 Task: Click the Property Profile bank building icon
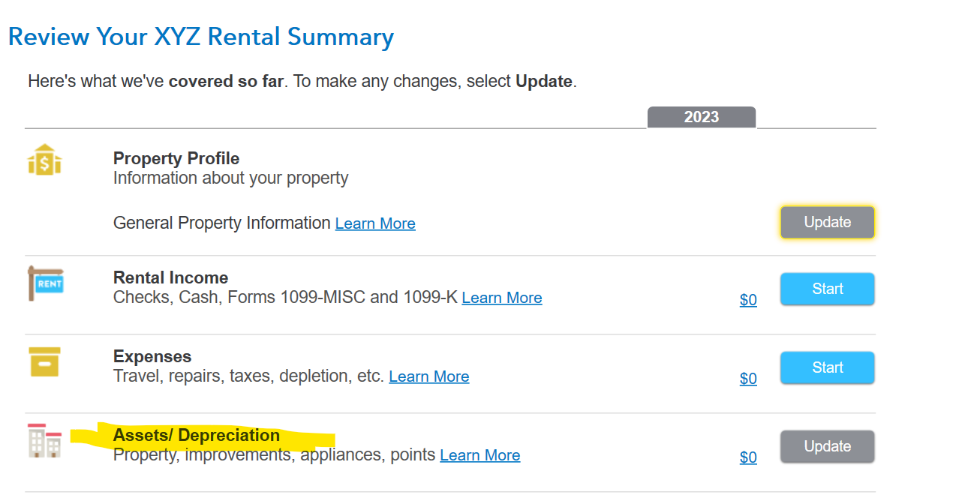click(44, 160)
